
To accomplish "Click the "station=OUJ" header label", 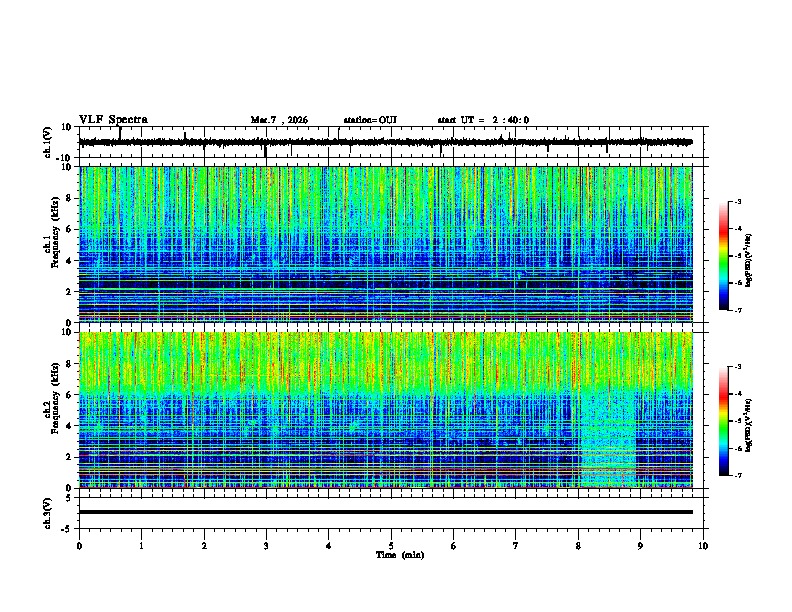I will point(370,120).
